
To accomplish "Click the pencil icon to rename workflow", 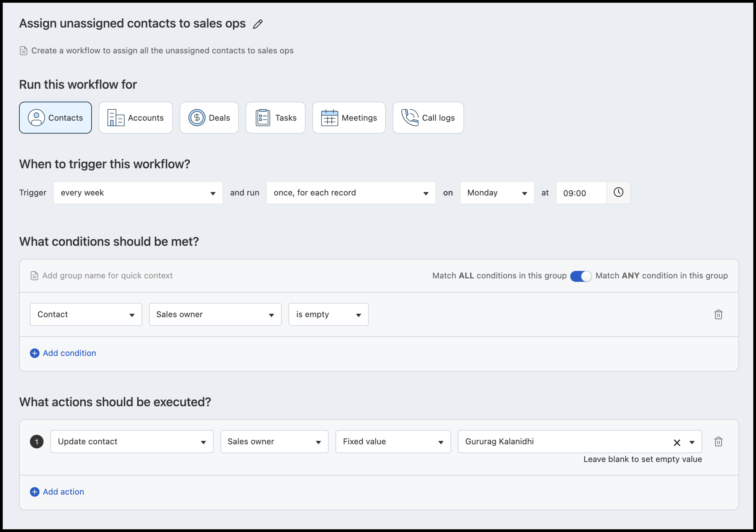I will pos(258,24).
